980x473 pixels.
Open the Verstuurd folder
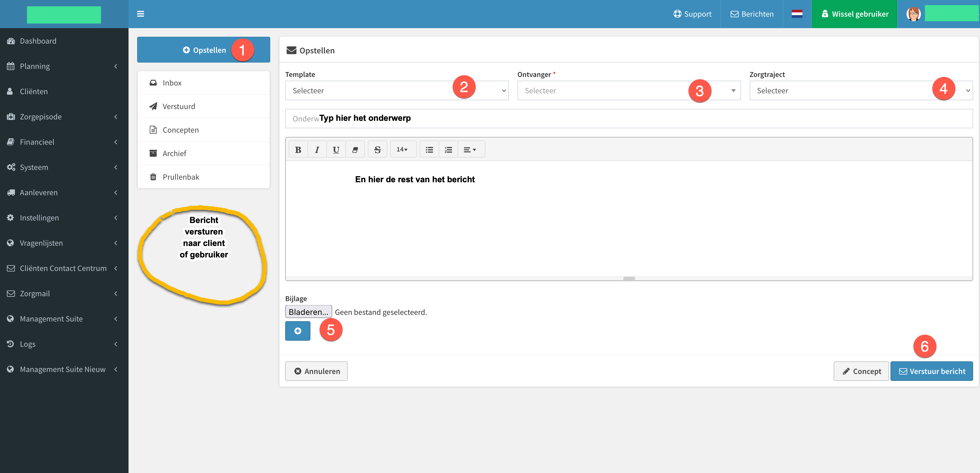(x=203, y=106)
